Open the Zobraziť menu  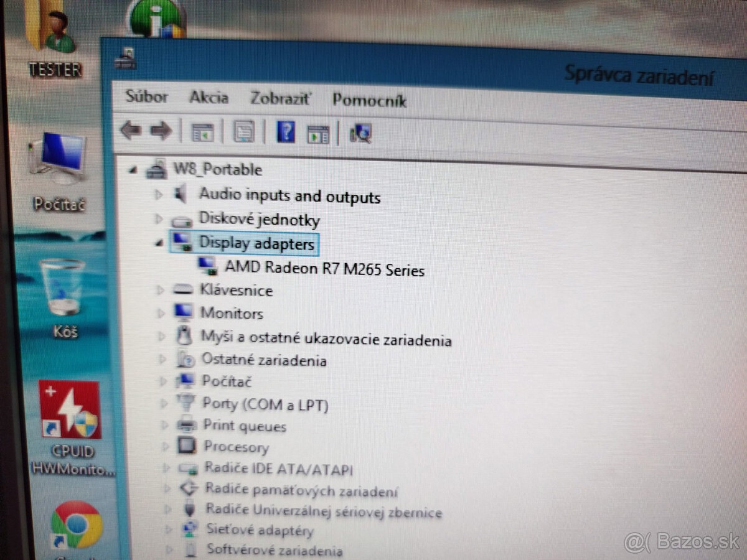(x=280, y=98)
